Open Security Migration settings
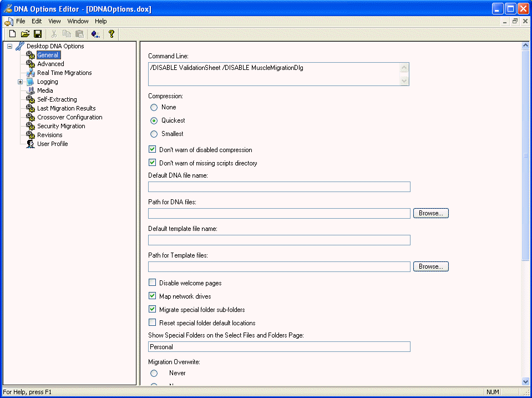This screenshot has width=532, height=398. tap(61, 126)
